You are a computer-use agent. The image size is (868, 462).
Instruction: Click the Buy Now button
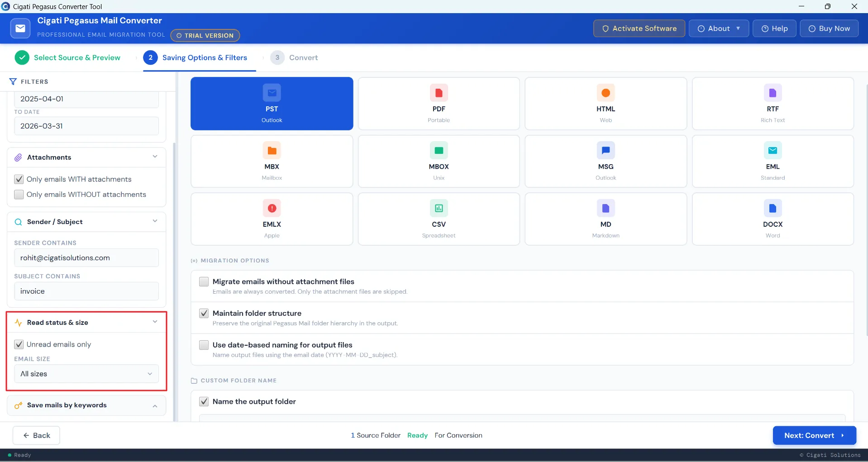829,29
